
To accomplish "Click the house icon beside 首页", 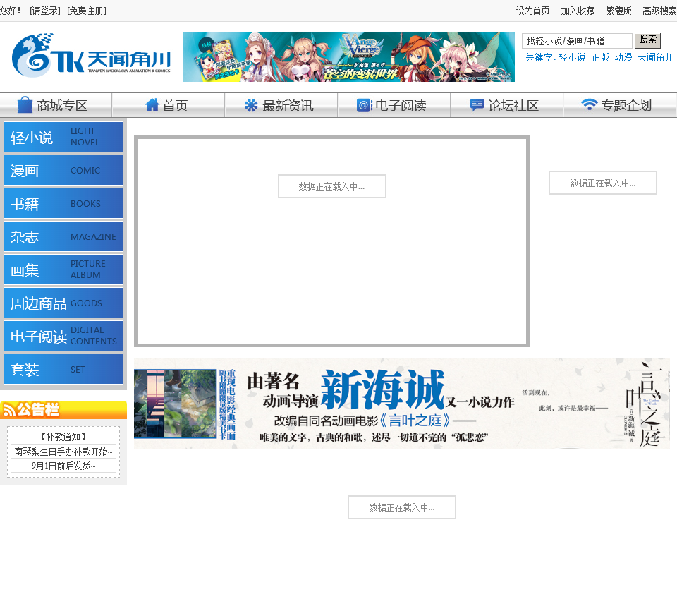I will click(152, 105).
